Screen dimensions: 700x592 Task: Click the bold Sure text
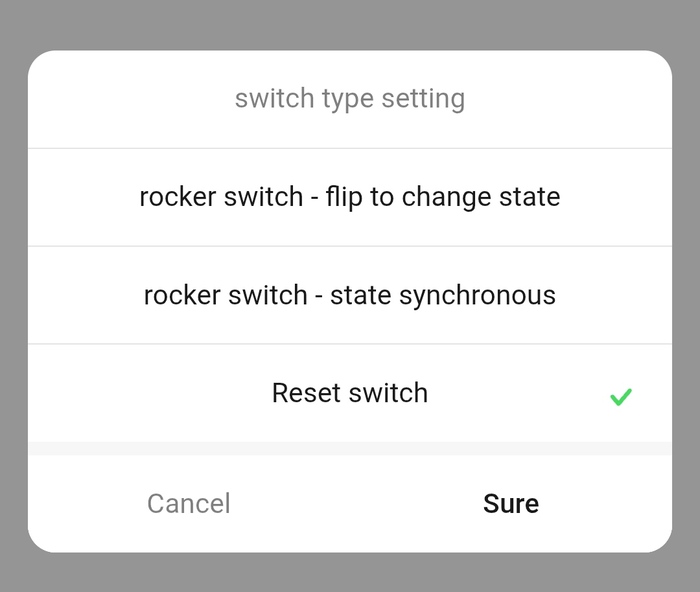[x=510, y=503]
